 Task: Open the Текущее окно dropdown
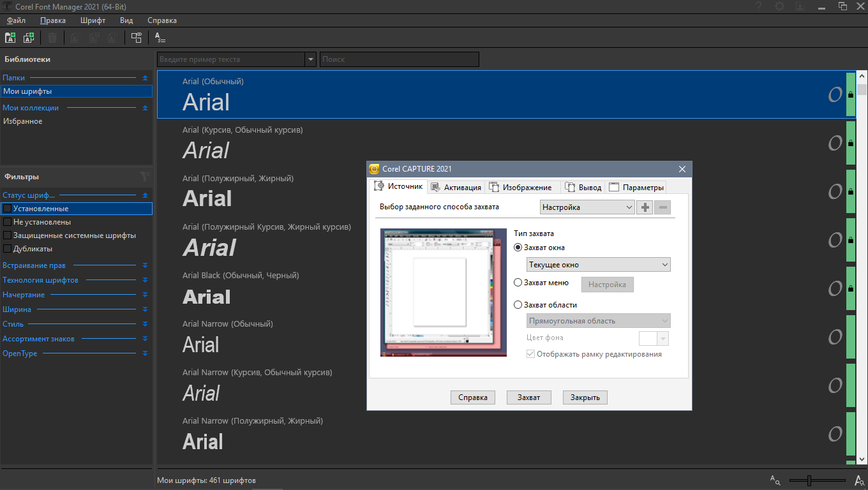click(x=598, y=265)
